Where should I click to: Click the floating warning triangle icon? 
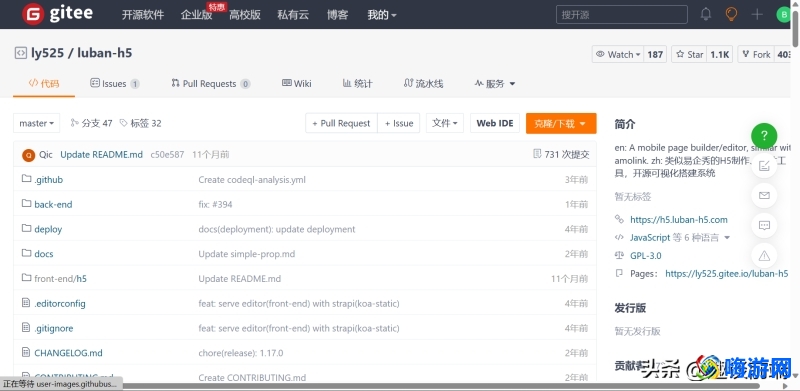pos(764,255)
